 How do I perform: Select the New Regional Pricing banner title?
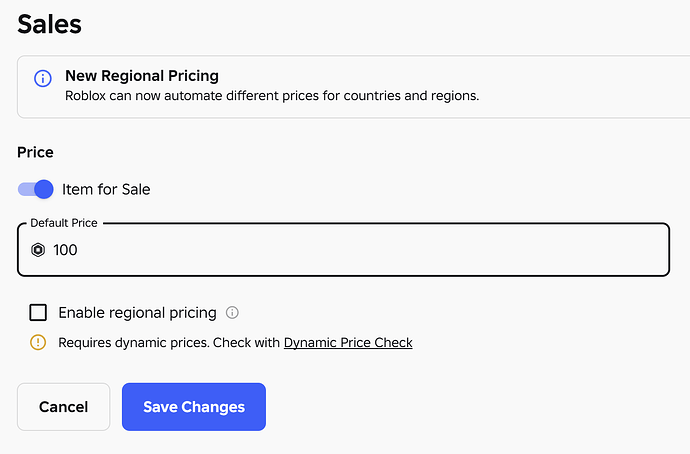pos(142,75)
